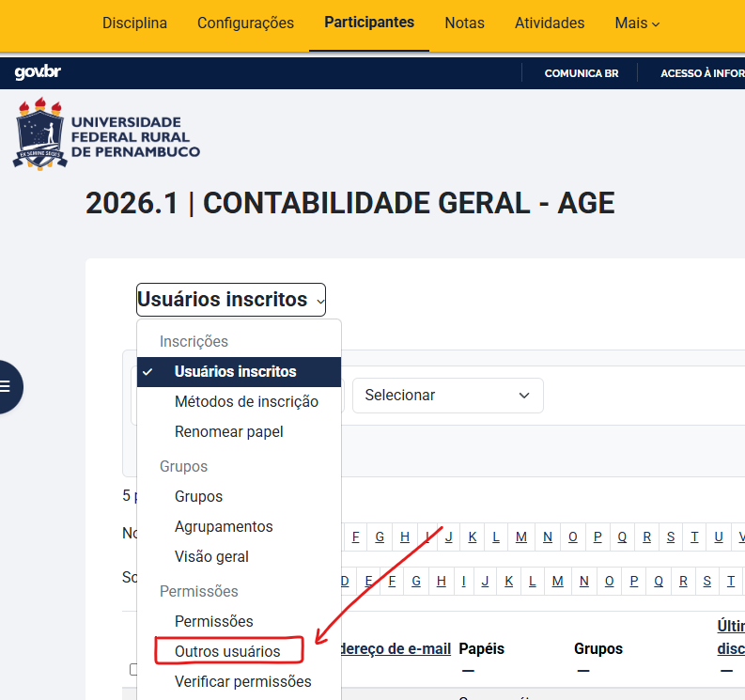Filter surname by letter N
The height and width of the screenshot is (700, 745).
[584, 581]
